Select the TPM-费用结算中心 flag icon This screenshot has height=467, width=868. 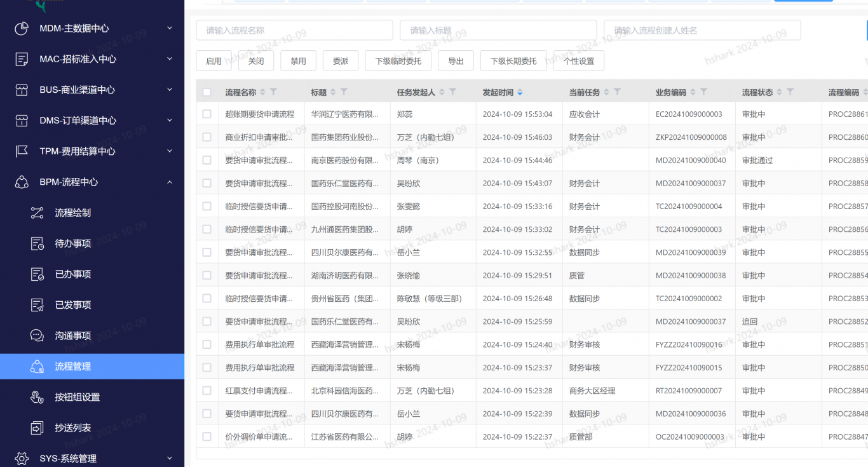click(22, 151)
